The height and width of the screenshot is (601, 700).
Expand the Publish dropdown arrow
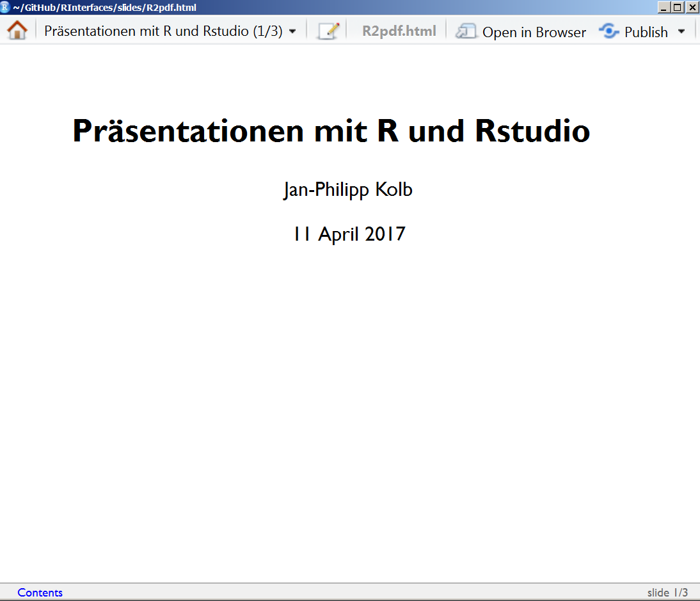pos(681,32)
